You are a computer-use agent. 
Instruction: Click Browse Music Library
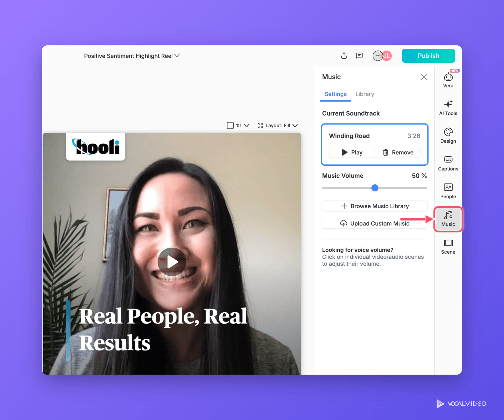(x=375, y=206)
